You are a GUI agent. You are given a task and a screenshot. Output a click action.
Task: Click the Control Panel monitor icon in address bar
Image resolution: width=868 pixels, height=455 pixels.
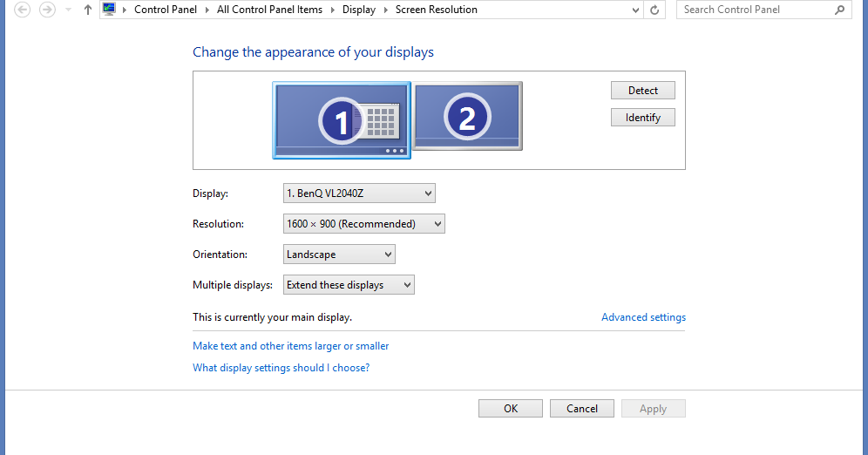109,9
